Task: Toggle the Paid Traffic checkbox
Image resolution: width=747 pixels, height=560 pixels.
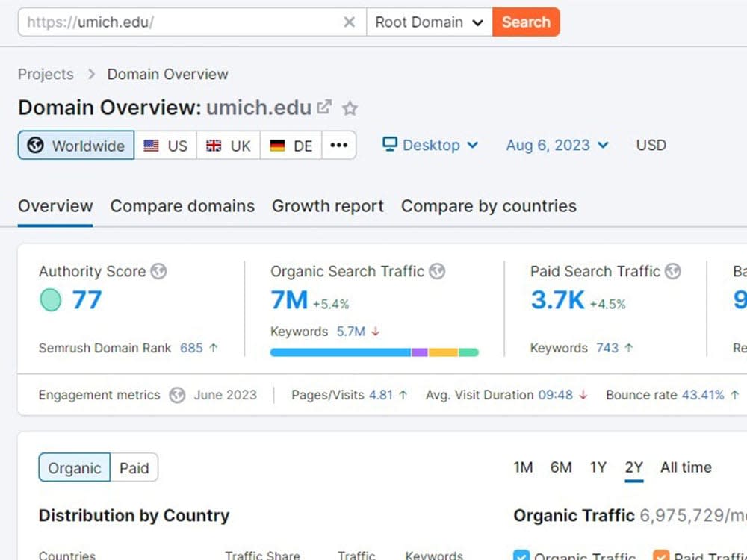Action: tap(661, 556)
